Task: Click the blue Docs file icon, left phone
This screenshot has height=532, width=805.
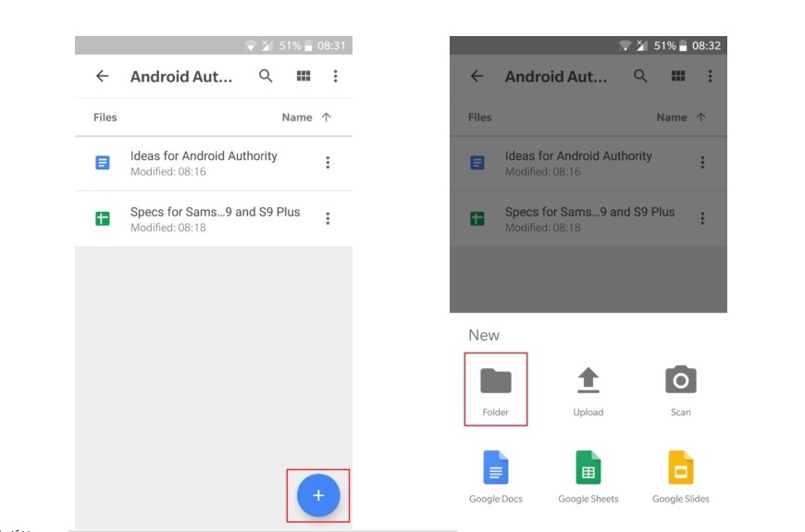Action: coord(103,163)
